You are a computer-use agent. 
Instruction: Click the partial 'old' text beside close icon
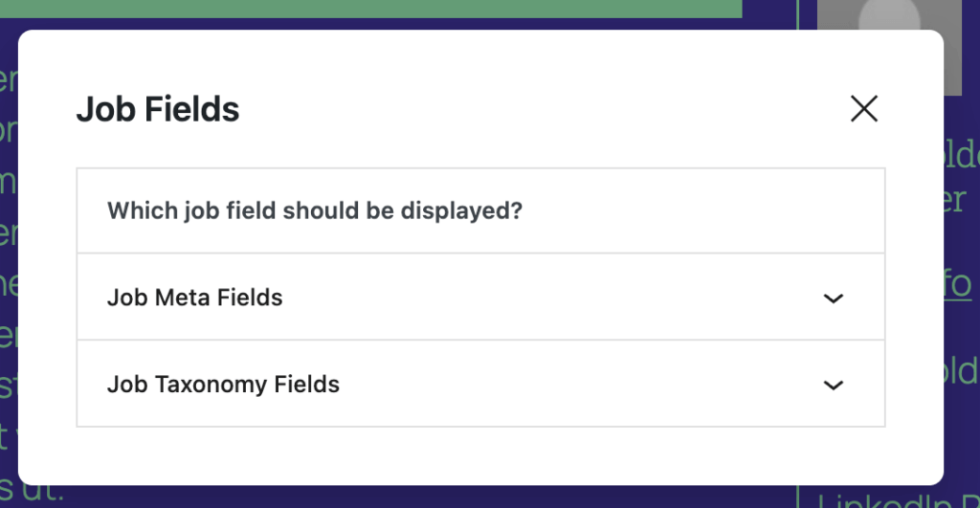click(x=961, y=156)
